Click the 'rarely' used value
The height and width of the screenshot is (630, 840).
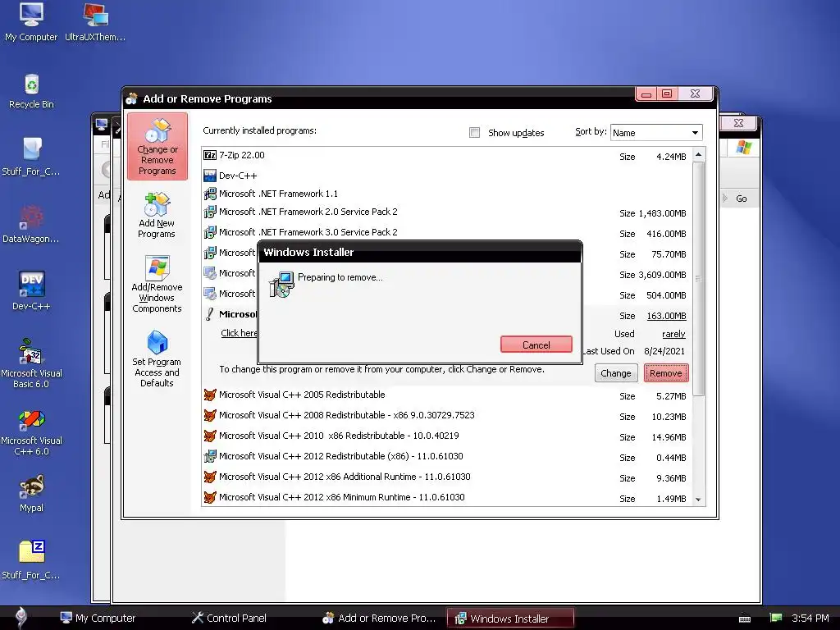[673, 334]
